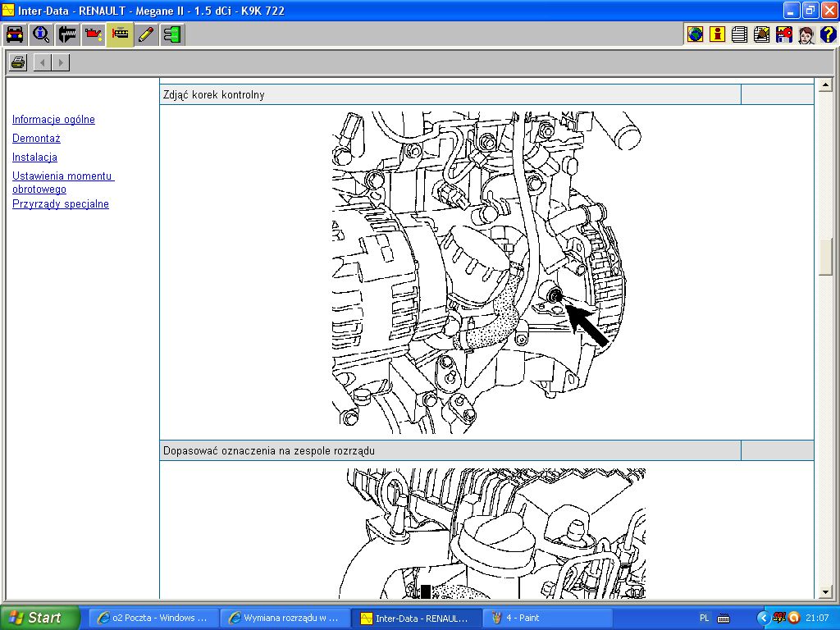
Task: Open the yellow information 'i' icon
Action: coord(717,34)
